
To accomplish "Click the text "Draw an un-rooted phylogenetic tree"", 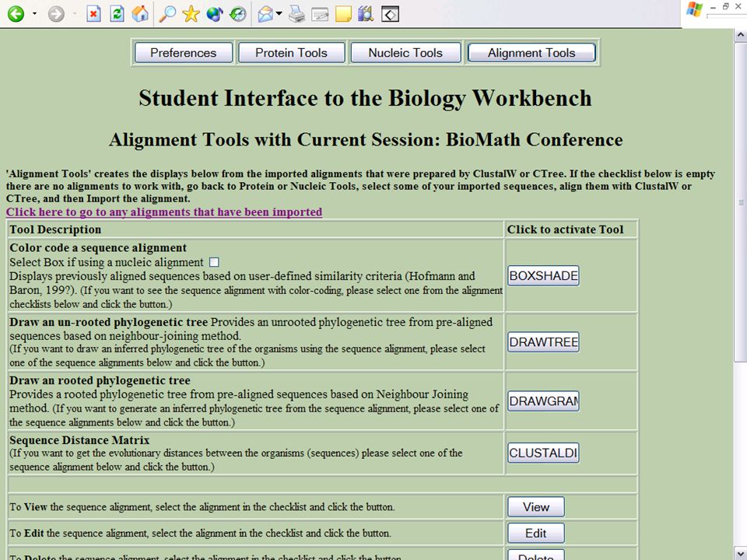I will click(109, 322).
